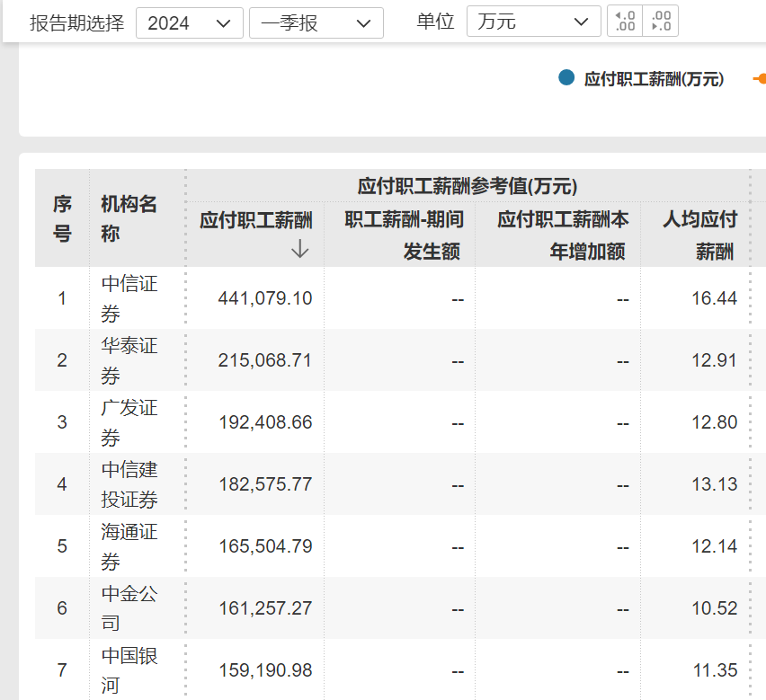Open the year selector showing 2024
Viewport: 766px width, 700px height.
click(x=190, y=22)
